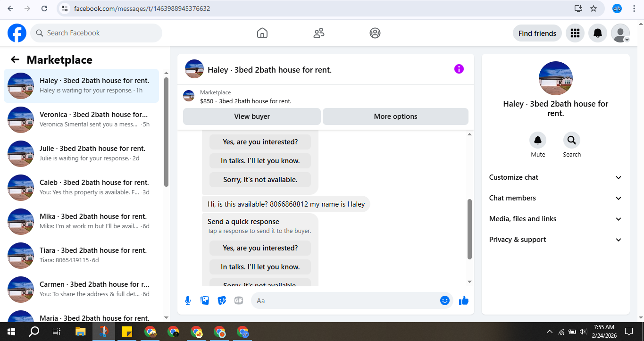The height and width of the screenshot is (341, 644).
Task: Open the taskbar clock and date
Action: [x=604, y=332]
